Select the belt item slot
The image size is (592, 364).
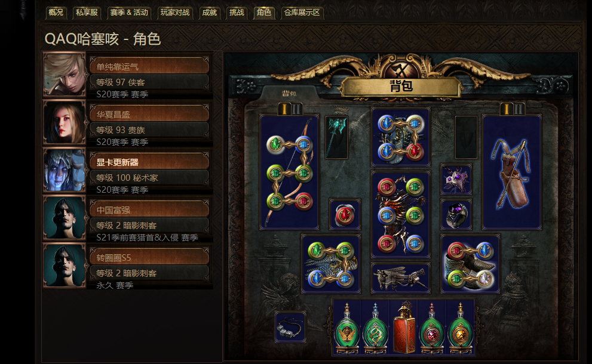[x=401, y=278]
